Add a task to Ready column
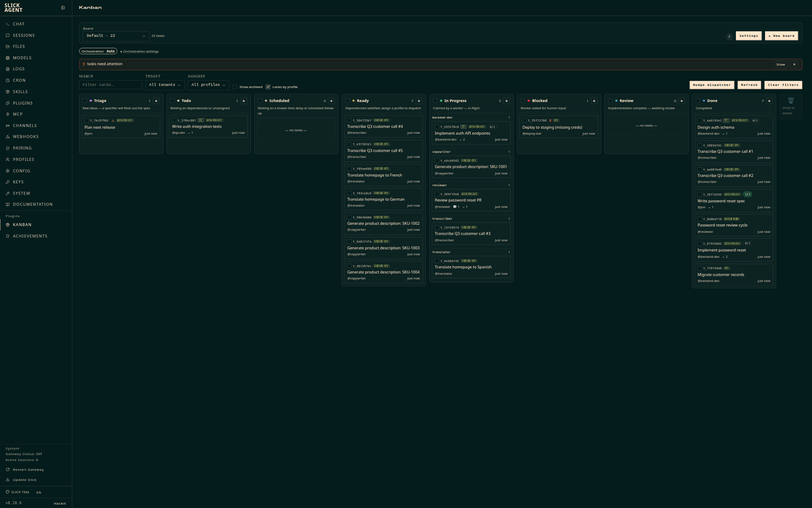812x508 pixels. click(419, 101)
